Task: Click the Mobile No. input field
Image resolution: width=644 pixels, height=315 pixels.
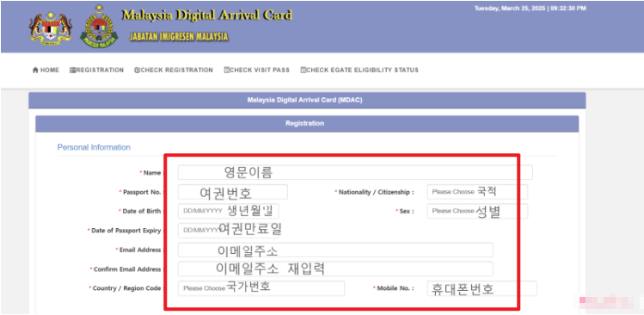Action: pos(481,288)
